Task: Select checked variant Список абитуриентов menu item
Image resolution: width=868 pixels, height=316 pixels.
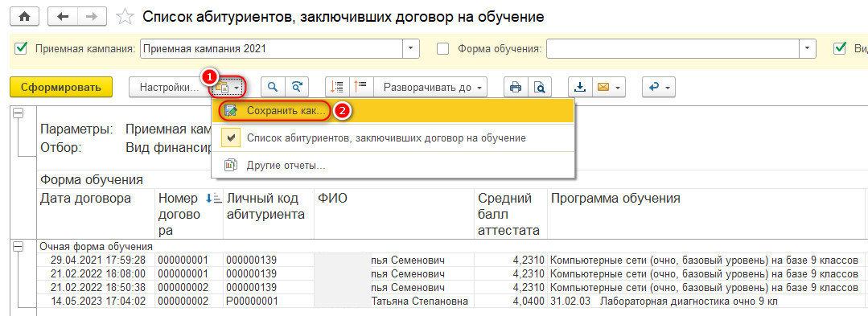Action: pyautogui.click(x=393, y=137)
